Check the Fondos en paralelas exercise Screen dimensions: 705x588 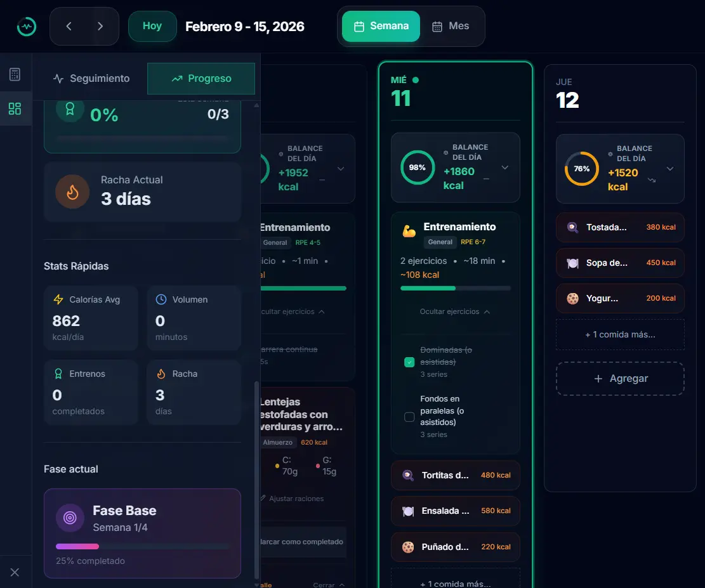point(409,417)
